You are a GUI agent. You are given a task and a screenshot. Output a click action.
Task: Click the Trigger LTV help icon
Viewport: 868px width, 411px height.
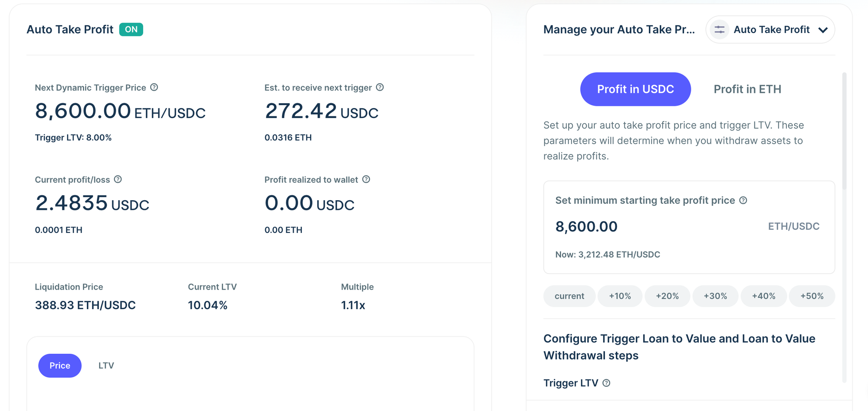pos(607,383)
